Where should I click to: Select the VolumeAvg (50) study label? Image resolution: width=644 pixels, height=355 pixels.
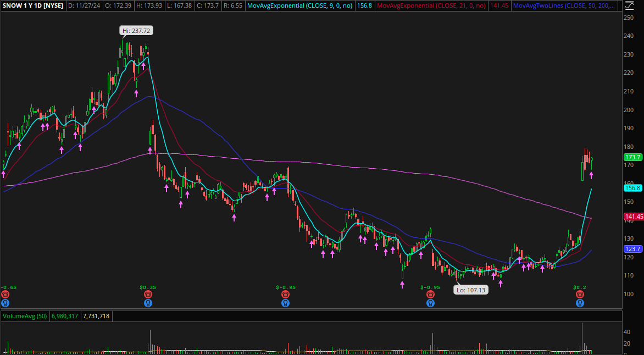click(x=25, y=317)
